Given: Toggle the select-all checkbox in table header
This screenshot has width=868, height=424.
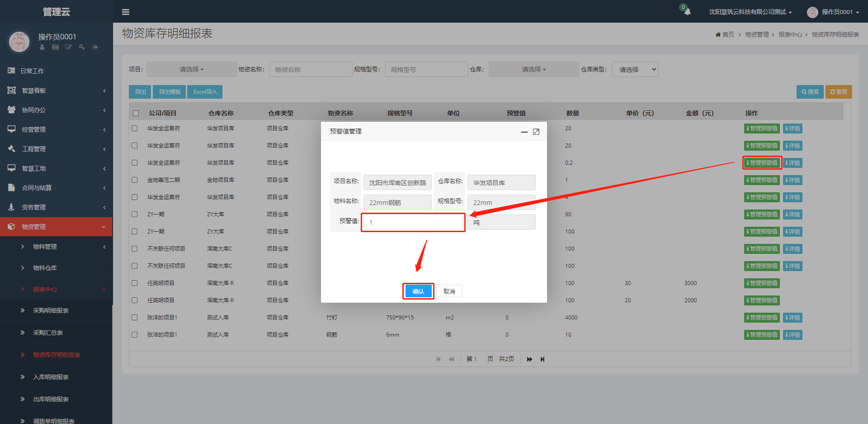Looking at the screenshot, I should (x=136, y=113).
